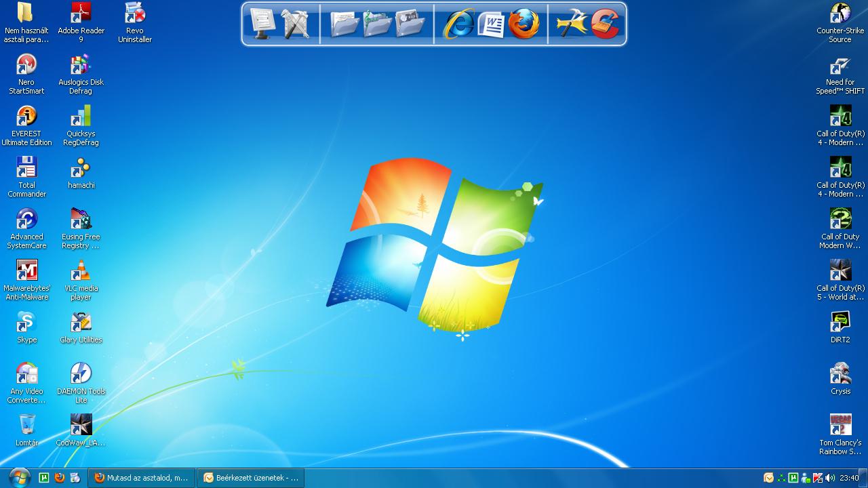Click the EVEREST Ultimate Edition icon
The image size is (868, 488).
click(x=26, y=125)
